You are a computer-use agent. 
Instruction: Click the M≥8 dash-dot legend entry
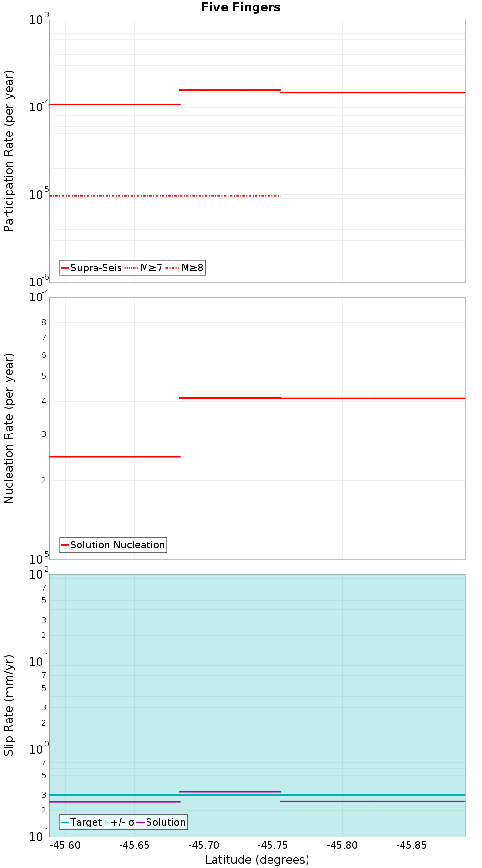[185, 268]
